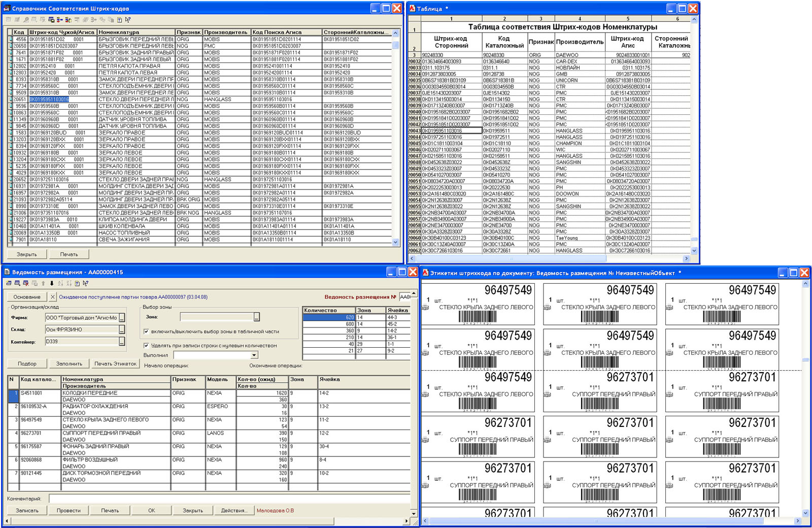Screen dimensions: 812x528
Task: Click the Заполнить button
Action: click(69, 364)
